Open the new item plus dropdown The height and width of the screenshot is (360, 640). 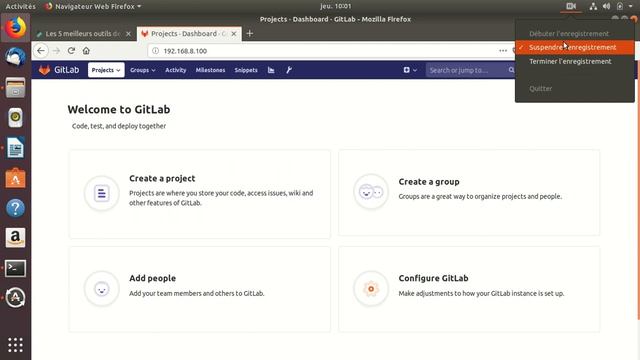410,70
